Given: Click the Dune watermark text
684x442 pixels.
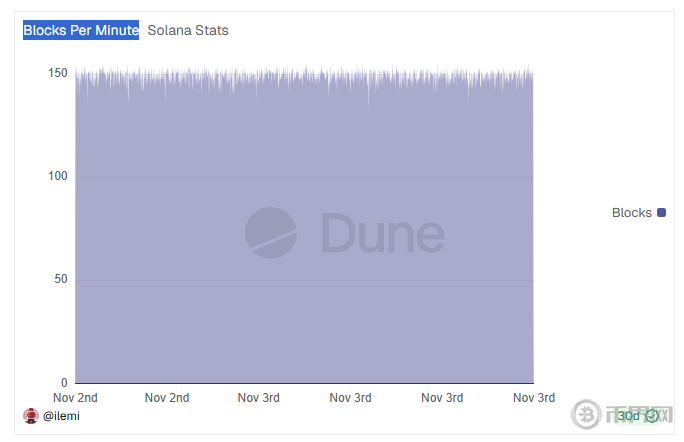Looking at the screenshot, I should click(383, 233).
